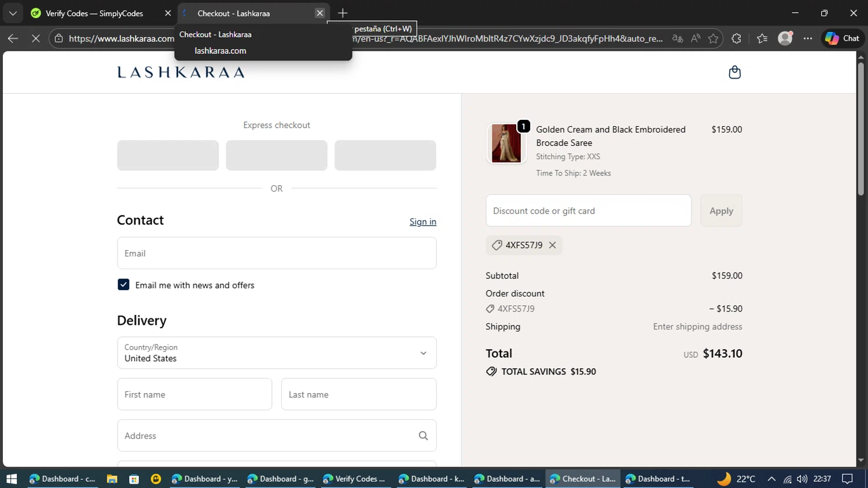The height and width of the screenshot is (488, 868).
Task: Open favorites list icon in toolbar
Action: click(x=762, y=39)
